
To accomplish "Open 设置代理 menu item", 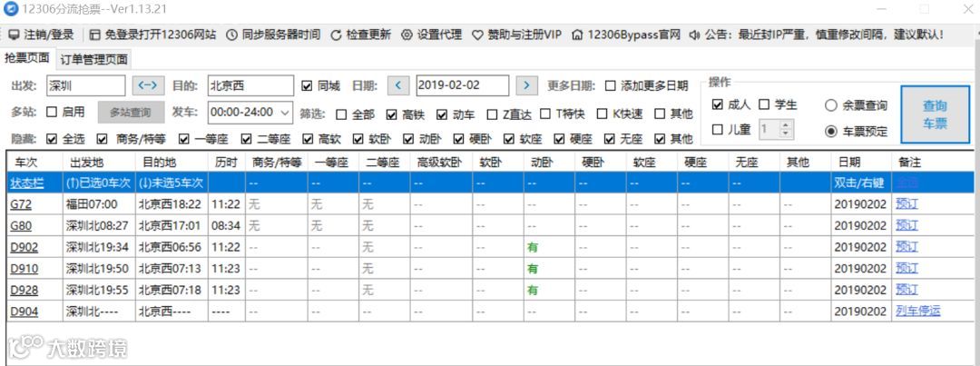I will [x=432, y=35].
